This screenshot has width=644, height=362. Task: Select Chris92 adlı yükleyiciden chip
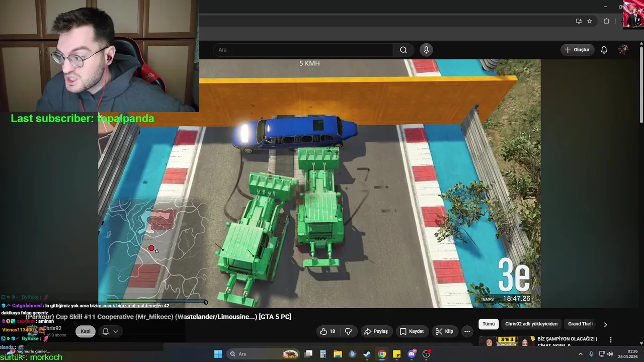[x=531, y=324]
